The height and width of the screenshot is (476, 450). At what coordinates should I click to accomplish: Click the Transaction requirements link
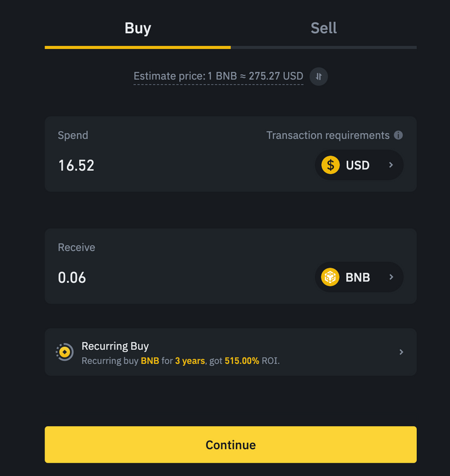328,135
